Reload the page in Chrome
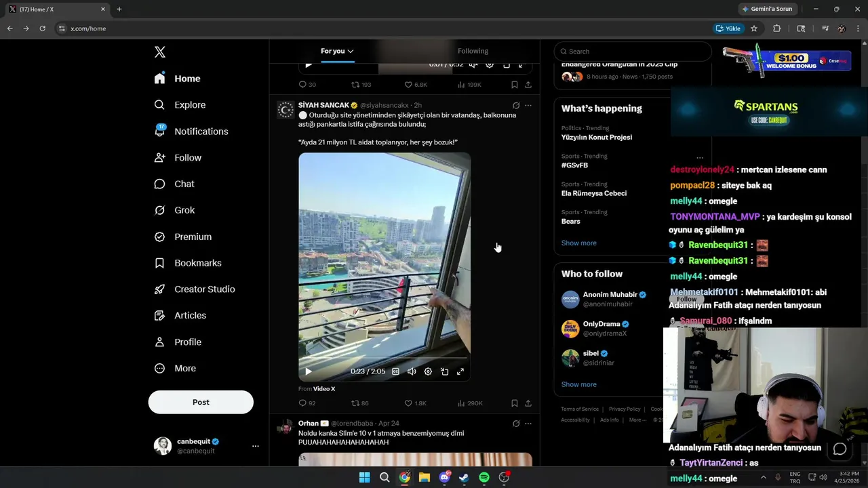Viewport: 868px width, 488px height. [x=42, y=28]
